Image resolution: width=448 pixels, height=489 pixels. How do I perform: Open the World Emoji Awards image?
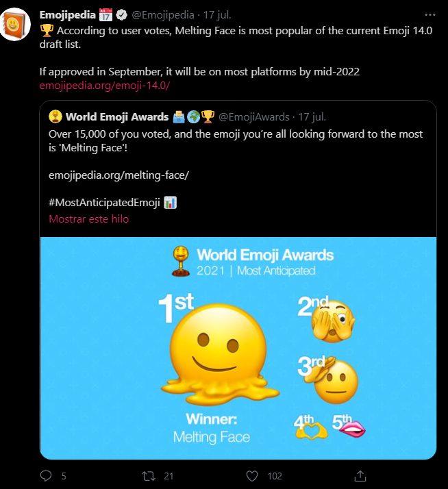click(x=238, y=347)
